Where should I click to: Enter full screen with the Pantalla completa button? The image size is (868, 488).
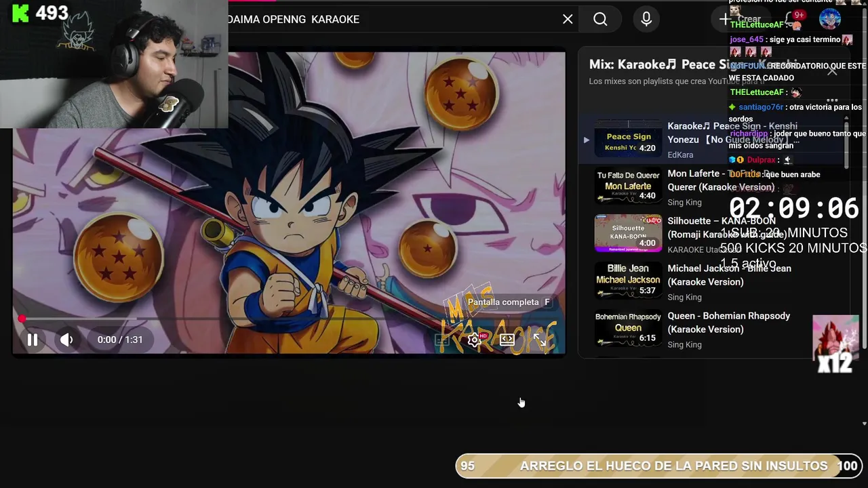tap(540, 340)
